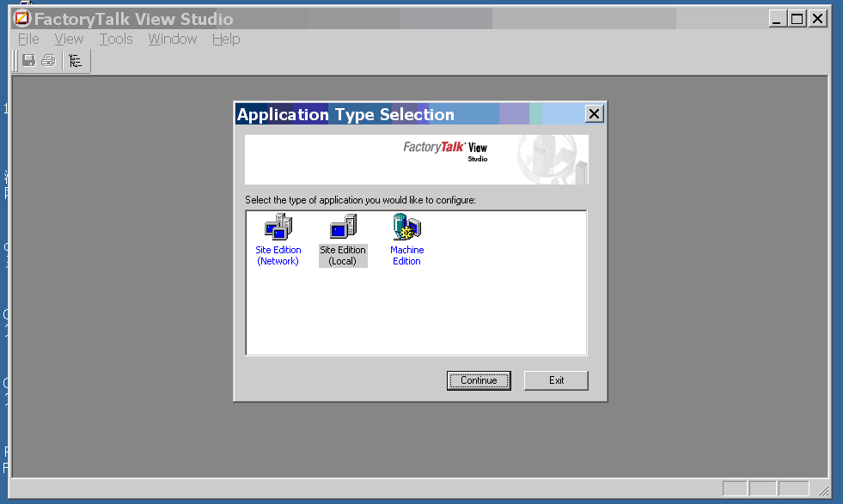Click the Site Edition (Network) label

click(x=278, y=256)
